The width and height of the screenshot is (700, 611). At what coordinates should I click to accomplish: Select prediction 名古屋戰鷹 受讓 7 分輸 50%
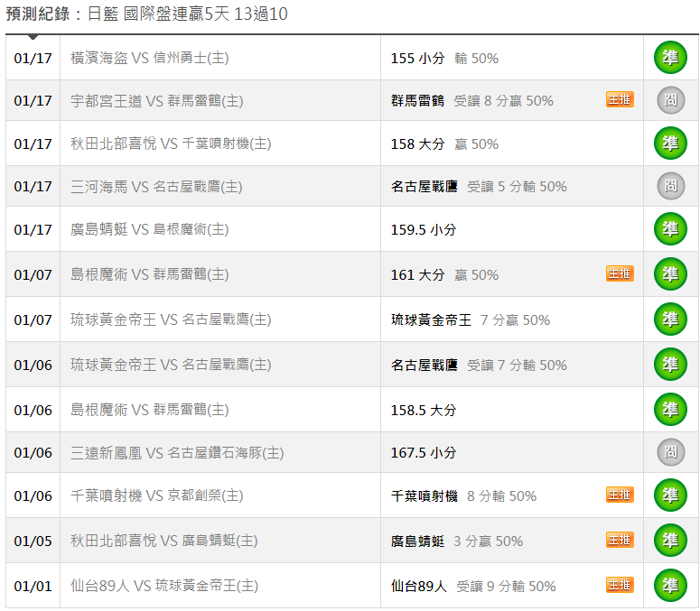[479, 365]
